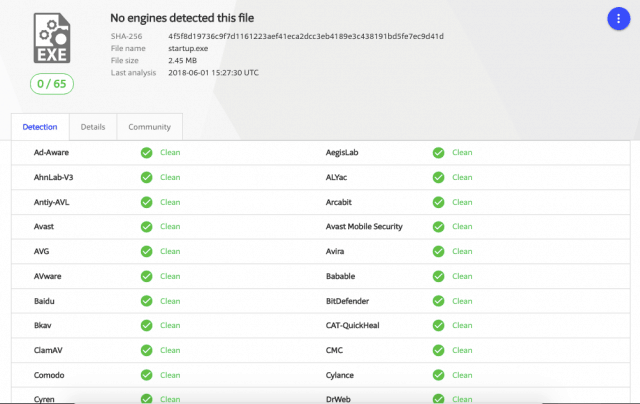Click the Avira engine name
Image resolution: width=640 pixels, height=404 pixels.
click(x=335, y=251)
